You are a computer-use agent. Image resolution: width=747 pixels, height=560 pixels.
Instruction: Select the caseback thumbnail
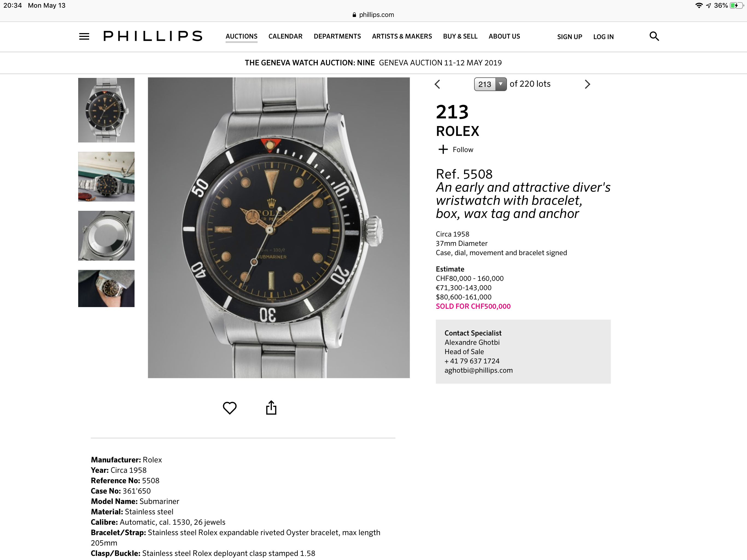pos(106,236)
